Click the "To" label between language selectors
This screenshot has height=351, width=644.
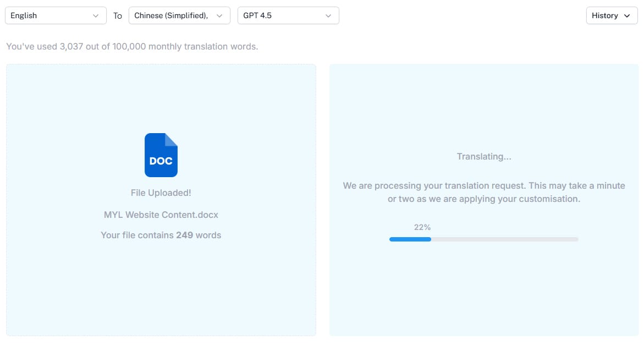pyautogui.click(x=118, y=16)
